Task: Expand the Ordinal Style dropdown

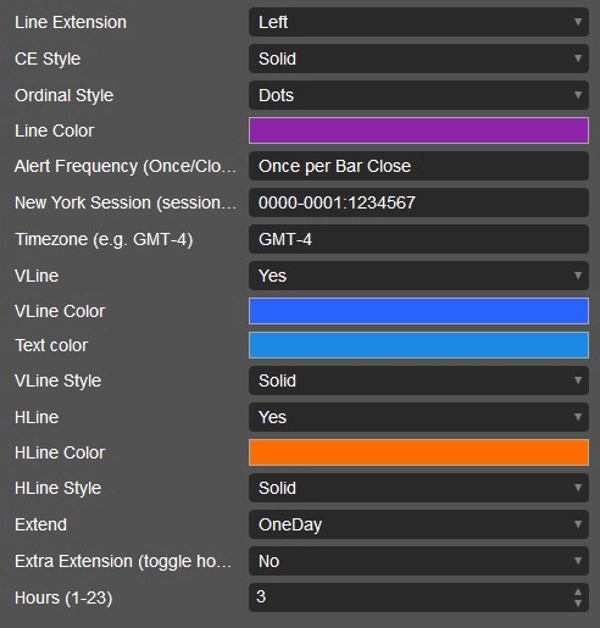Action: pos(418,95)
